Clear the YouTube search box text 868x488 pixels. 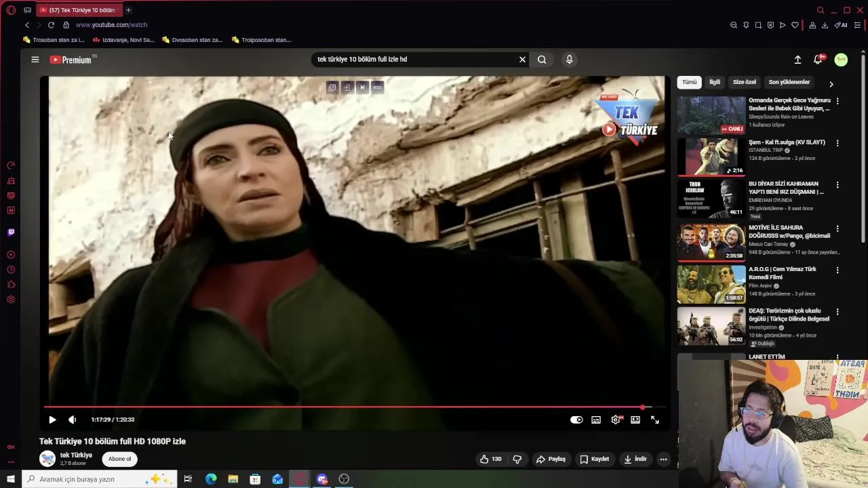point(522,60)
